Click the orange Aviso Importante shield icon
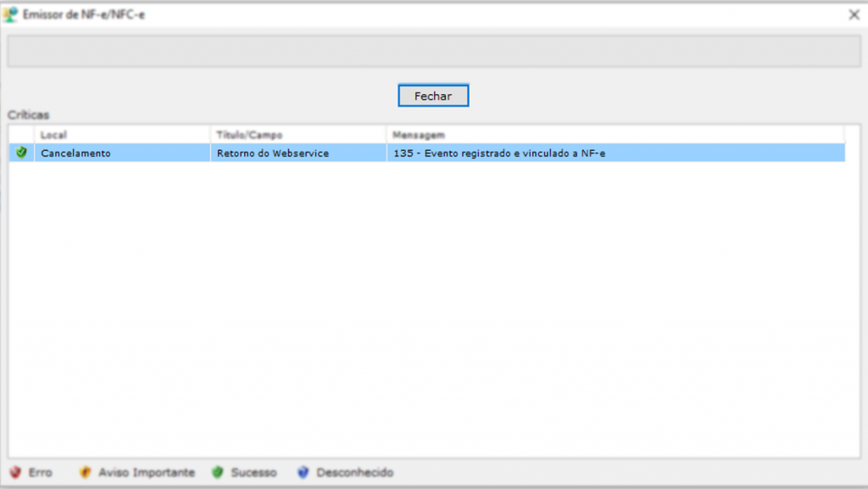Screen dimensions: 868x489 tap(85, 473)
